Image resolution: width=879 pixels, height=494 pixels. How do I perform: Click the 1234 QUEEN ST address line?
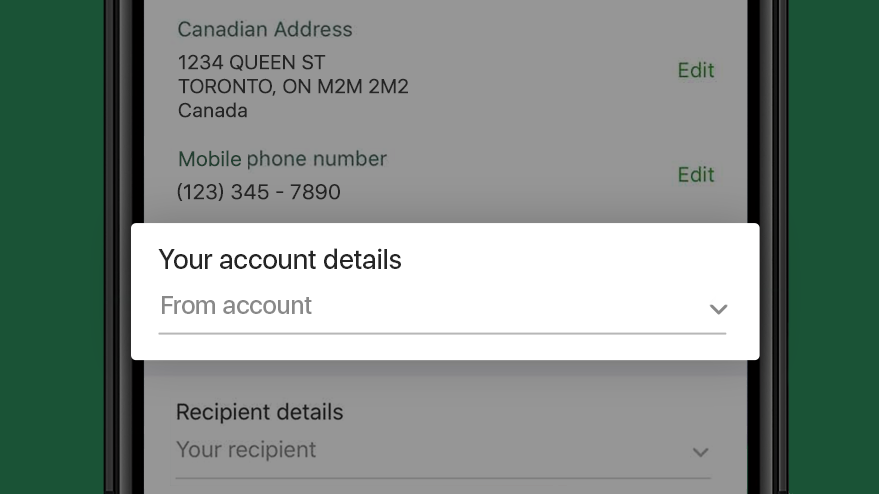click(x=251, y=62)
